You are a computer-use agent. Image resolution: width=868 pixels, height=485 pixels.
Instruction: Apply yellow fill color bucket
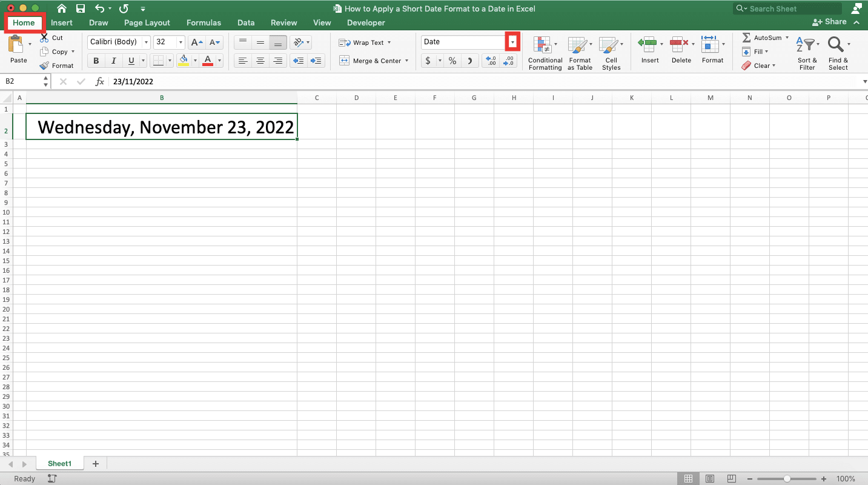pyautogui.click(x=184, y=61)
